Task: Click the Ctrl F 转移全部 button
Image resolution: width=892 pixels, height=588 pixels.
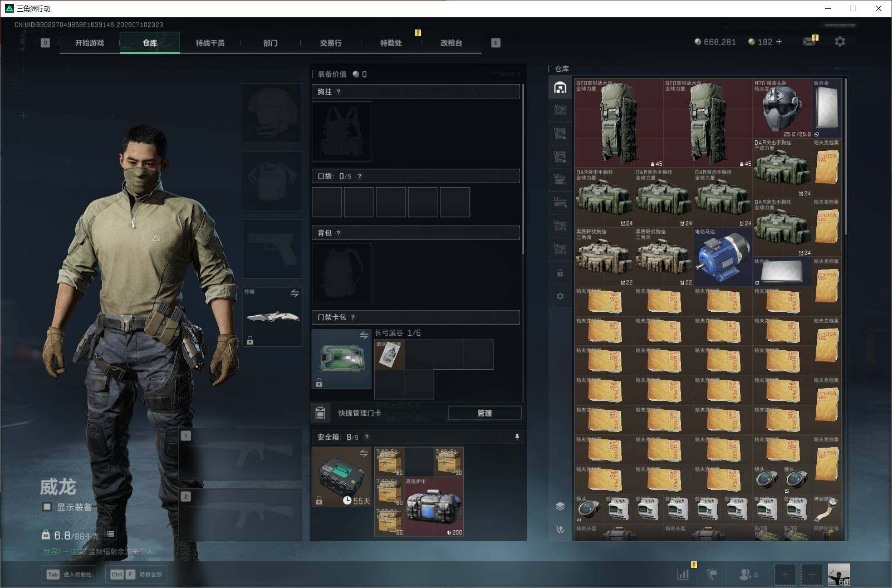Action: (x=136, y=574)
